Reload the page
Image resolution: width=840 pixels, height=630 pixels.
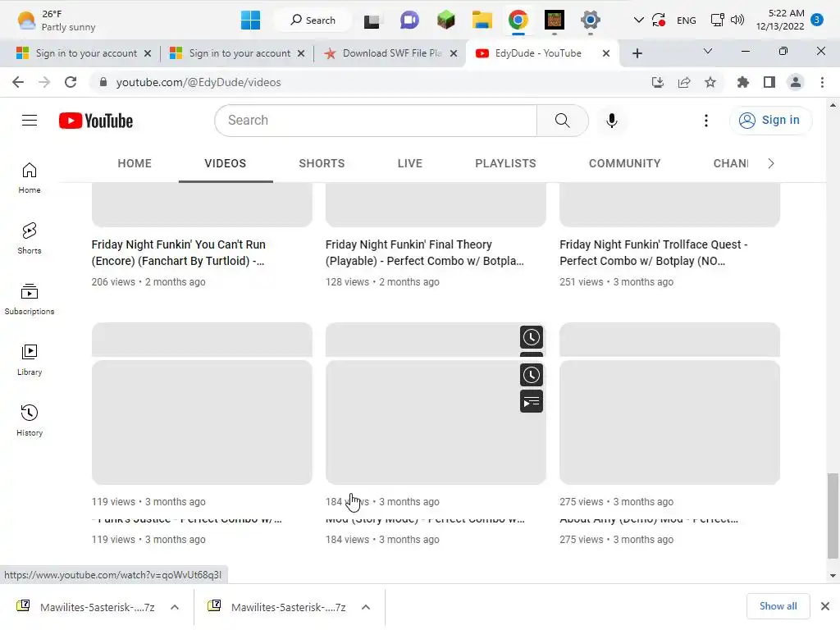(71, 82)
